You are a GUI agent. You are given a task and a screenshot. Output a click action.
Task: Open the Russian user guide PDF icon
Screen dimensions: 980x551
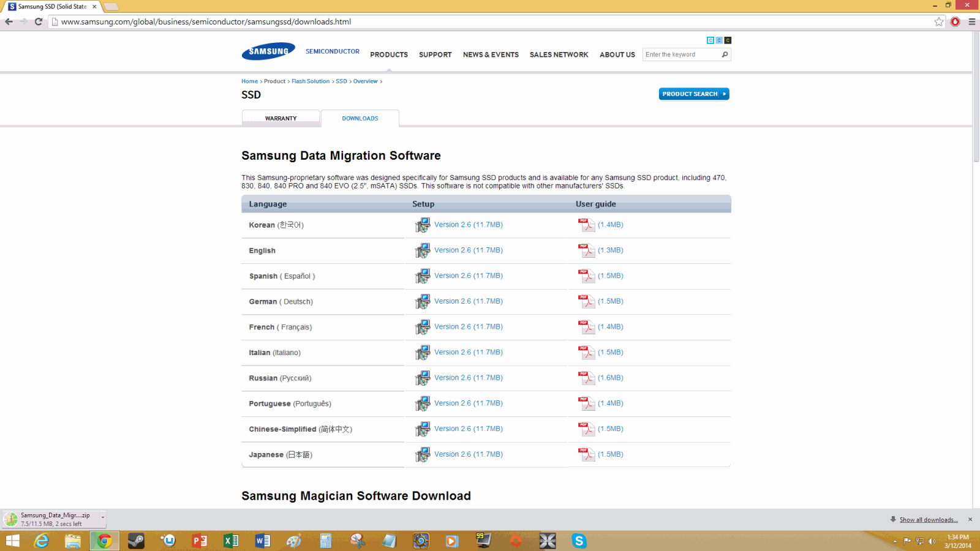(x=586, y=378)
